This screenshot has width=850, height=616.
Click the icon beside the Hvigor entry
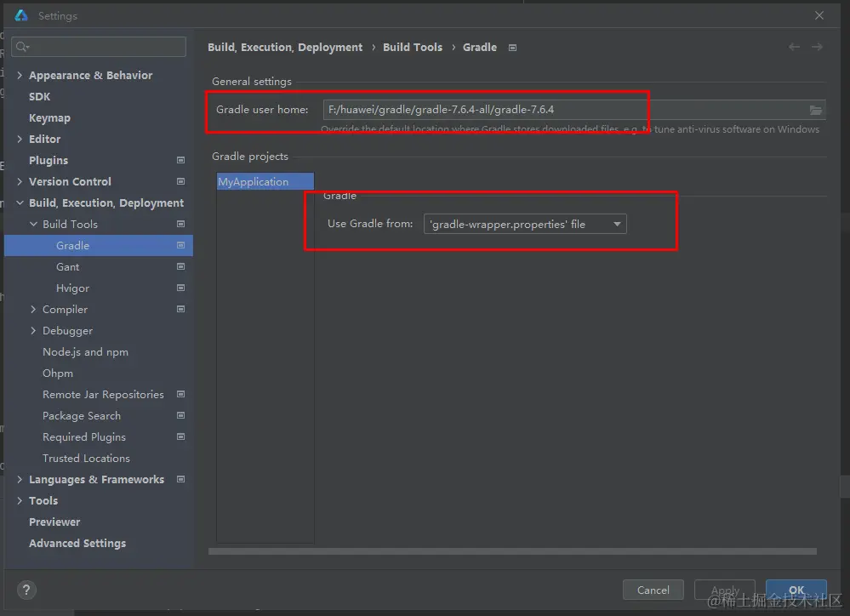180,288
